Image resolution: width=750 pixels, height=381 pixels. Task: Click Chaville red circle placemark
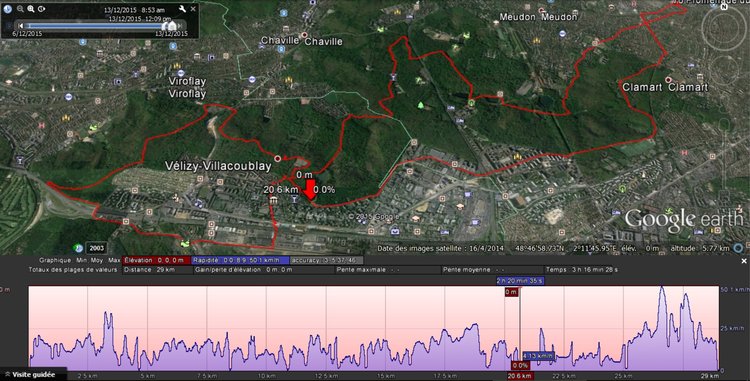(x=303, y=35)
